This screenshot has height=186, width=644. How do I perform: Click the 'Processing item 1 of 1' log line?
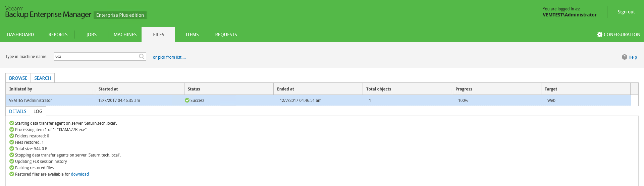51,130
